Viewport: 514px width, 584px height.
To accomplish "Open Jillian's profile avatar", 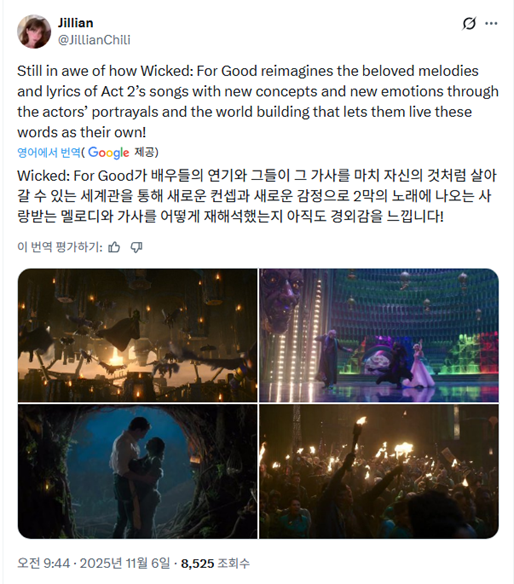I will coord(34,32).
